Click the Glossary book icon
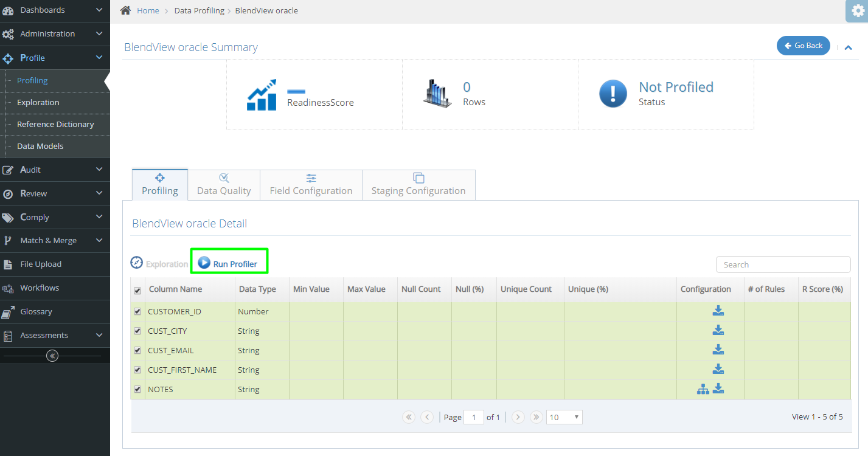 (8, 312)
